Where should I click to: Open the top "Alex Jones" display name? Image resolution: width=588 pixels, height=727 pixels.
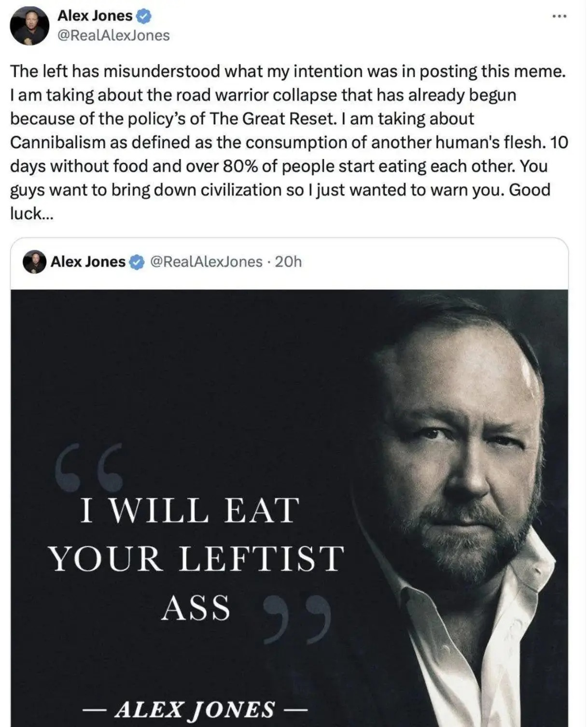pyautogui.click(x=95, y=15)
